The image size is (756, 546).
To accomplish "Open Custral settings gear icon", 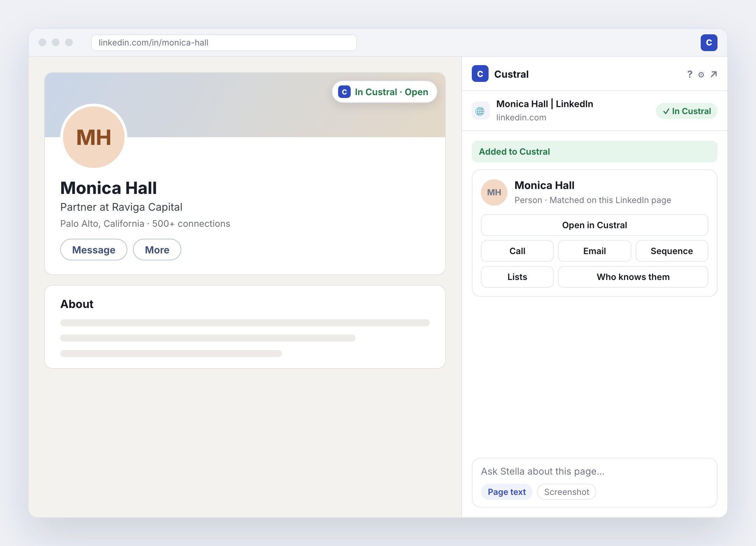I will click(x=701, y=75).
